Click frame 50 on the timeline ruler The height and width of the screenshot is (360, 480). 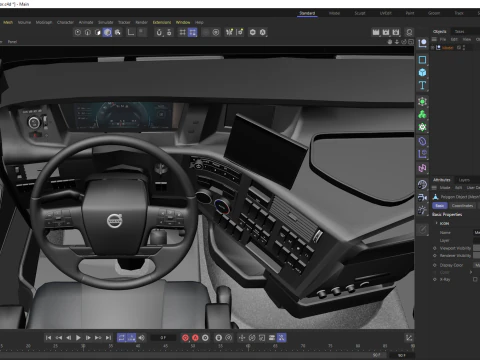pyautogui.click(x=193, y=347)
